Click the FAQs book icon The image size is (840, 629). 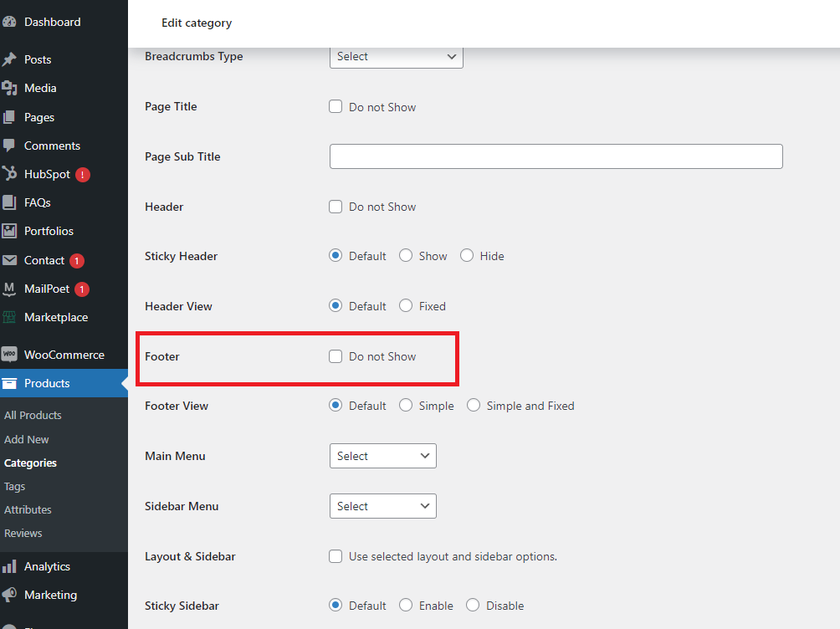click(9, 202)
